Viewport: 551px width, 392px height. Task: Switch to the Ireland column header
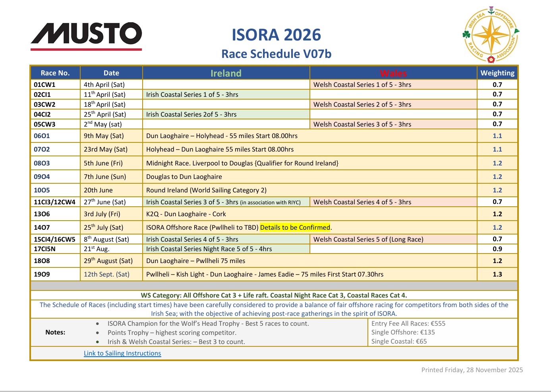tap(226, 73)
